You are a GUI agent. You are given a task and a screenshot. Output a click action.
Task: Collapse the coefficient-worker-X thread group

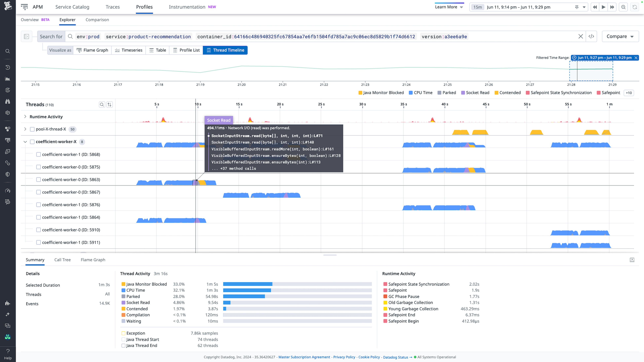(x=25, y=142)
